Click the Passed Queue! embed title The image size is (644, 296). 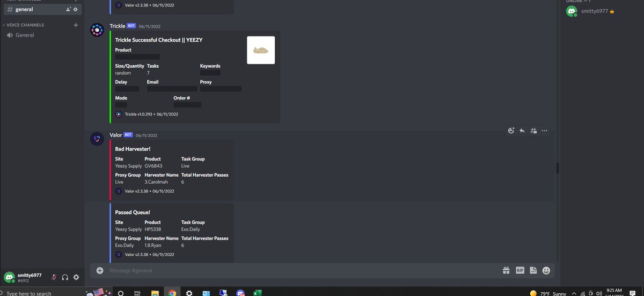tap(133, 212)
